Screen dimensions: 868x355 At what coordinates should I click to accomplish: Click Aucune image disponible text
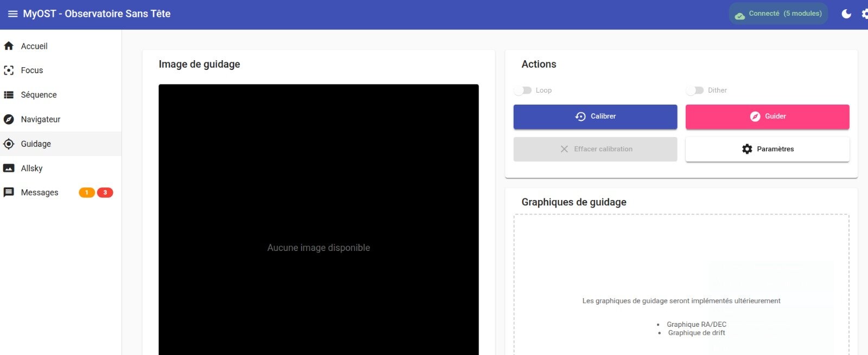click(x=318, y=248)
